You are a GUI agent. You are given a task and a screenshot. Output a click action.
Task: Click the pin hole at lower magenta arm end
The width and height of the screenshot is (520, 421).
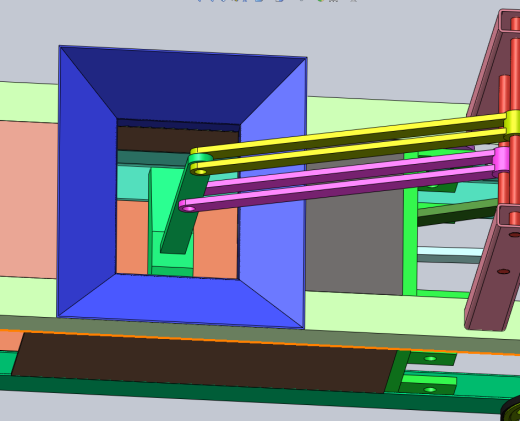(189, 209)
